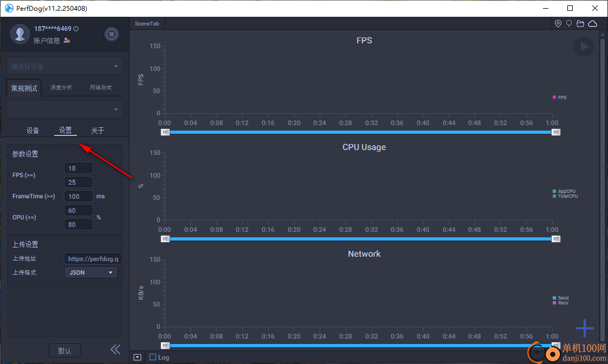
Task: Select the 设置 tab
Action: click(65, 130)
